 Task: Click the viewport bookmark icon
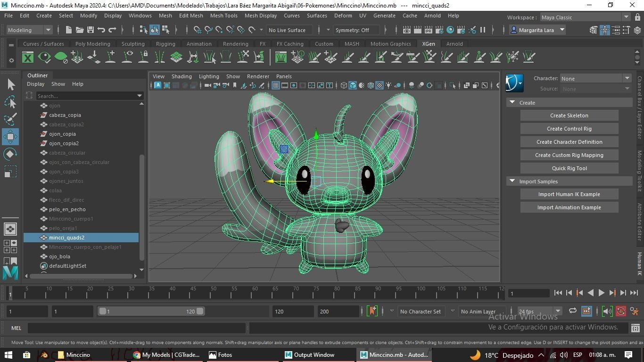tap(234, 85)
